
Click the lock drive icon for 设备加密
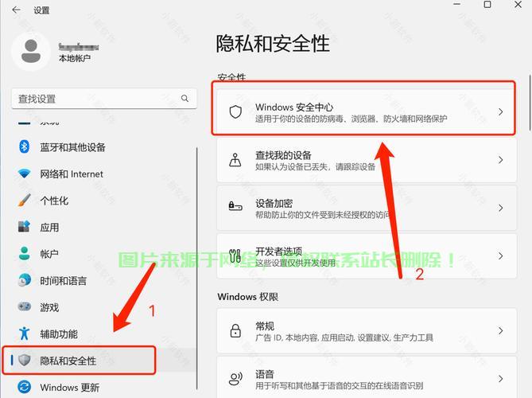[235, 206]
